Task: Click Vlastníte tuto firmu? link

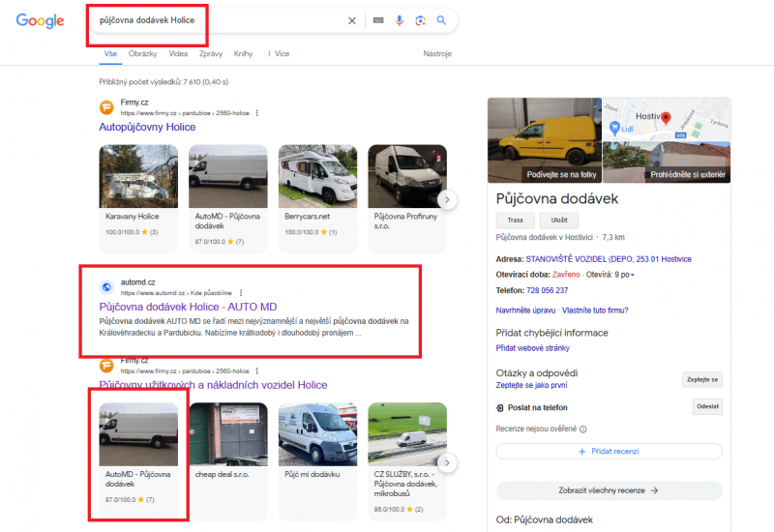Action: pyautogui.click(x=595, y=310)
